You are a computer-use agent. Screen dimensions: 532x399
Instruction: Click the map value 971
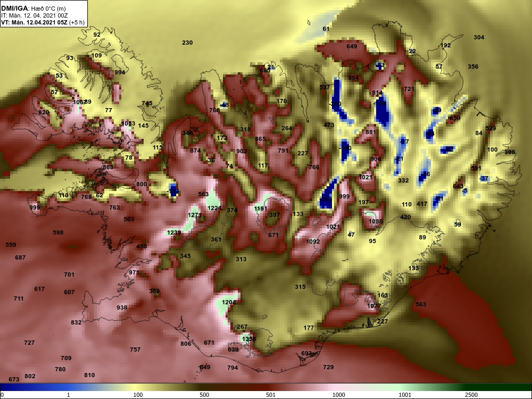pyautogui.click(x=134, y=272)
